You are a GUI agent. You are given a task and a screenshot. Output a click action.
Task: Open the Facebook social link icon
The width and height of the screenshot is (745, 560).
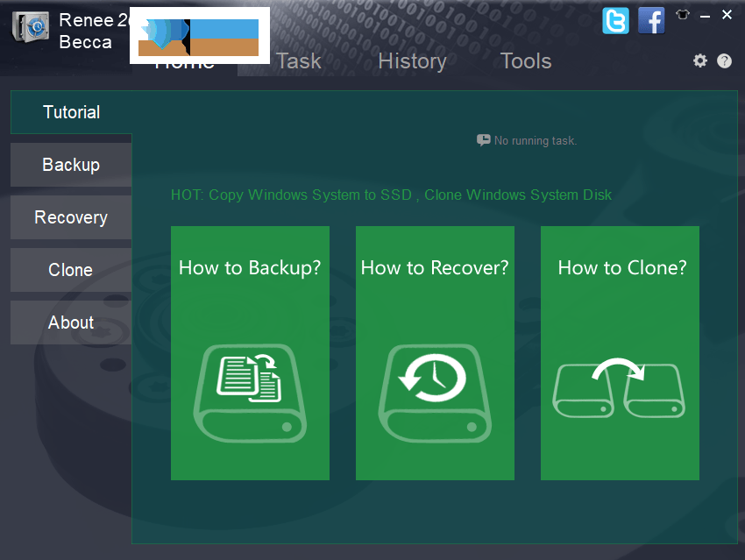pyautogui.click(x=651, y=21)
